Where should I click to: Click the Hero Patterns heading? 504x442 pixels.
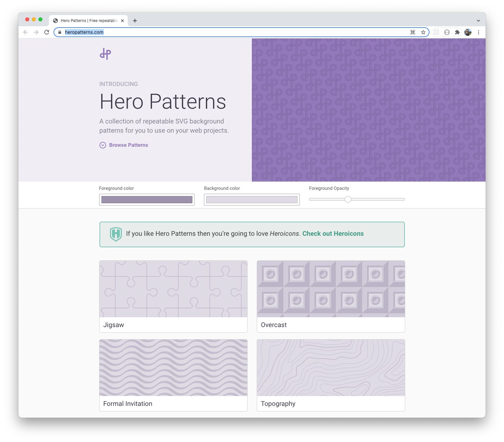[x=163, y=101]
